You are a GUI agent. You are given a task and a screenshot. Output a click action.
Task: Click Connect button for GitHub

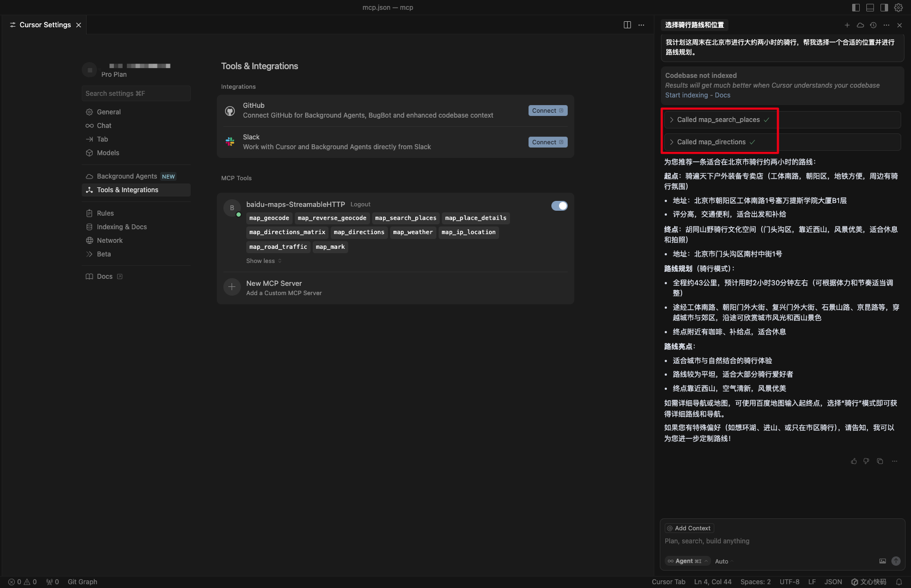click(548, 111)
